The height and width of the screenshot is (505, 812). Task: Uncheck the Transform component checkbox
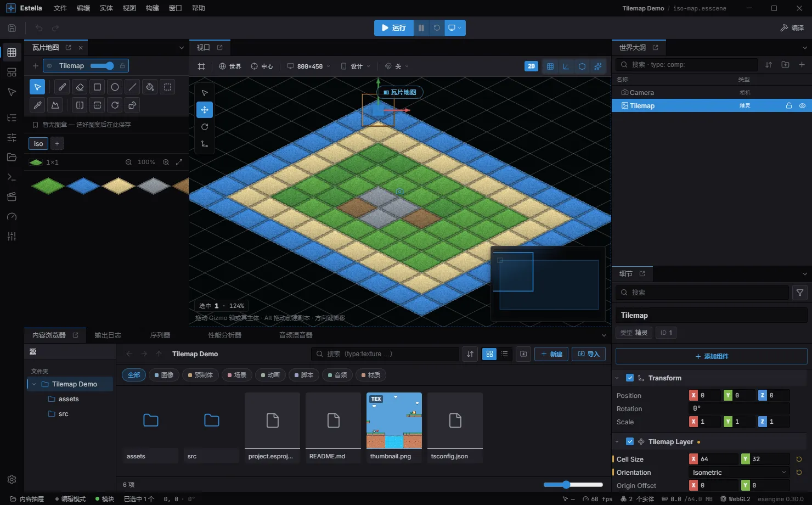pyautogui.click(x=630, y=378)
